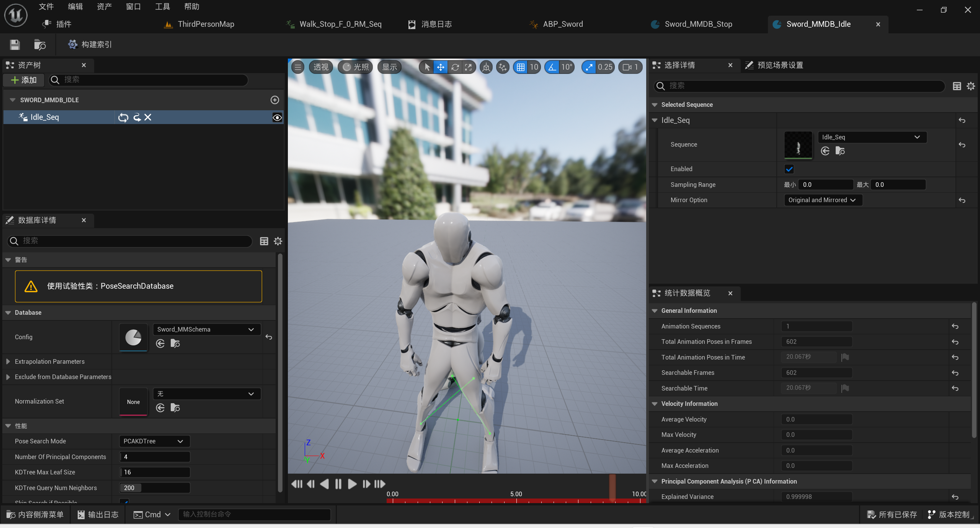Click the browse to asset icon in toolbar
The image size is (980, 528).
tap(40, 44)
